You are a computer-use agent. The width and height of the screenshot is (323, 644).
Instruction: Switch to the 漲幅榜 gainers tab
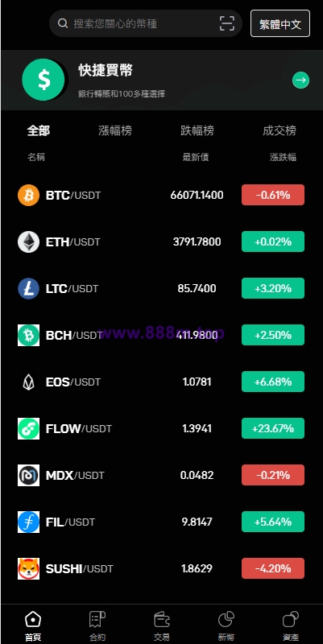(x=115, y=131)
